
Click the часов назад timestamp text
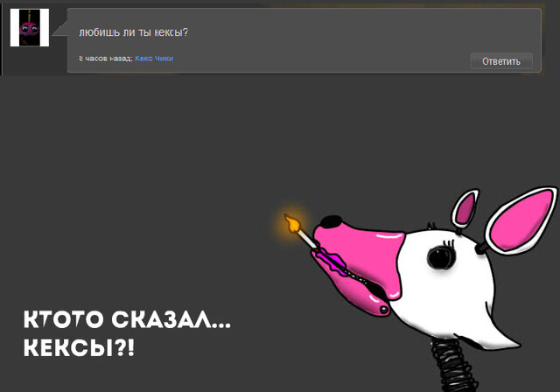pos(106,59)
